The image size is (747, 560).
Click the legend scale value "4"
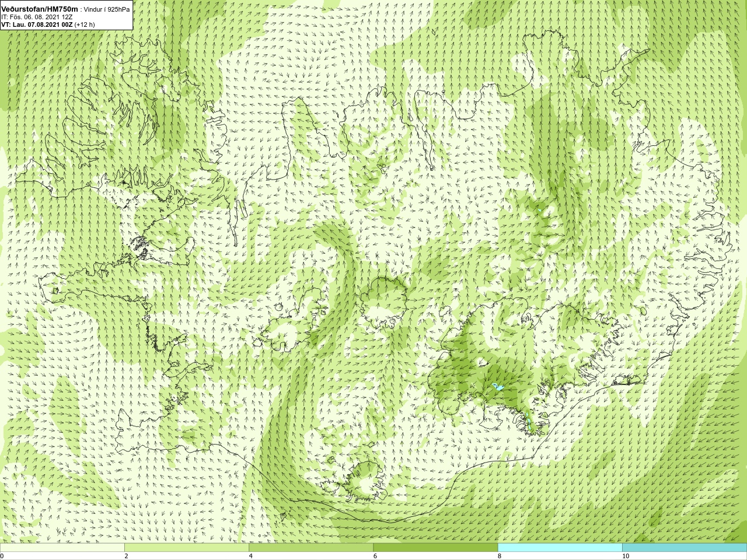(251, 556)
